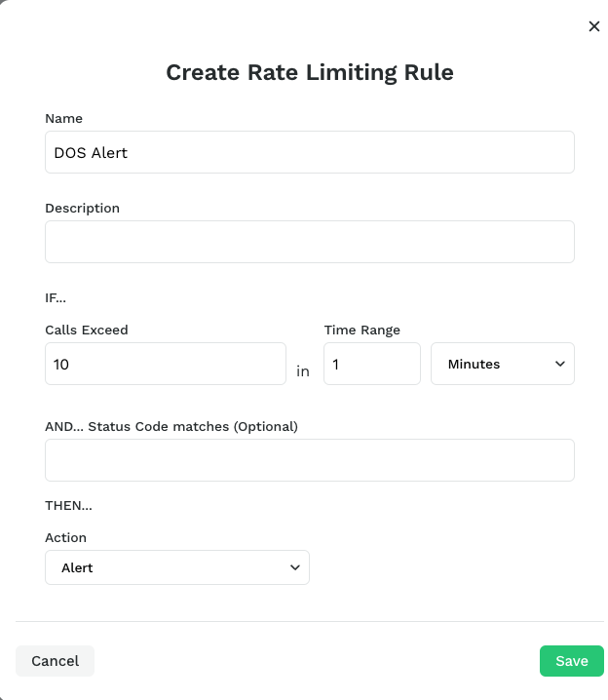This screenshot has width=608, height=700.
Task: Click the Action label above the dropdown
Action: [x=65, y=537]
